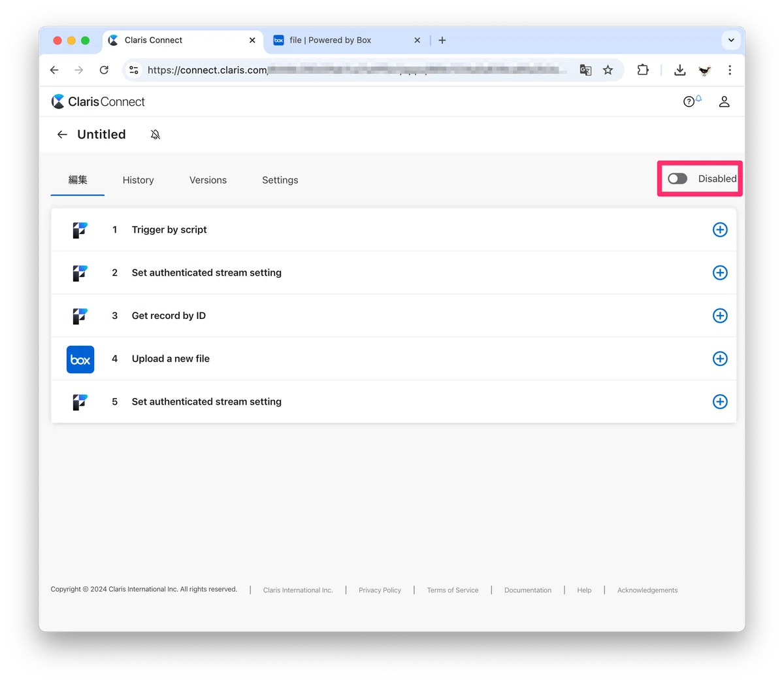Open step 3 Get record by ID
Screen dimensions: 784x683
(393, 316)
